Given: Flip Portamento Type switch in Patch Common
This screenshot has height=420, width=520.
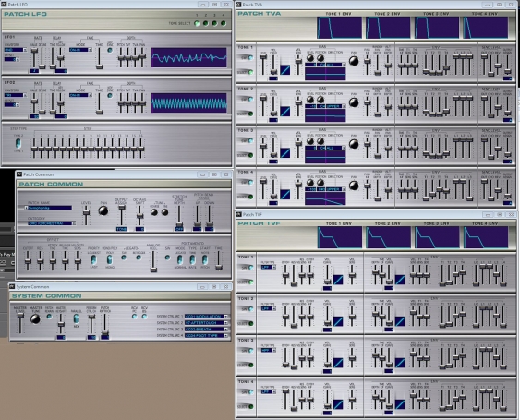Looking at the screenshot, I should coord(192,259).
